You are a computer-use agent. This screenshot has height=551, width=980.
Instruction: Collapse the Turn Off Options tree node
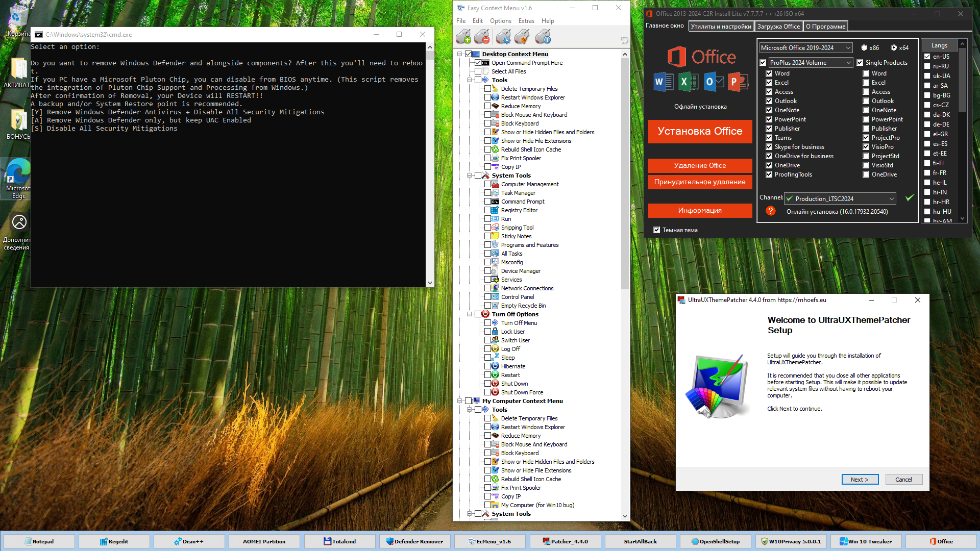(x=470, y=314)
